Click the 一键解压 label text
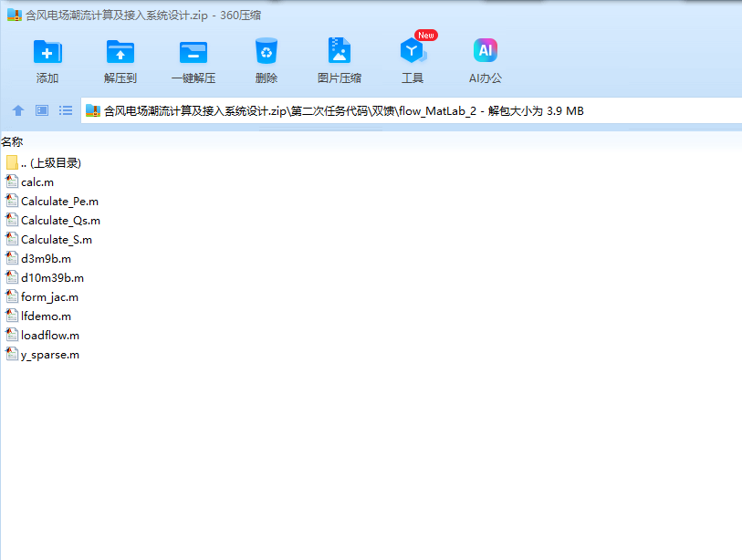The image size is (742, 560). [x=193, y=78]
